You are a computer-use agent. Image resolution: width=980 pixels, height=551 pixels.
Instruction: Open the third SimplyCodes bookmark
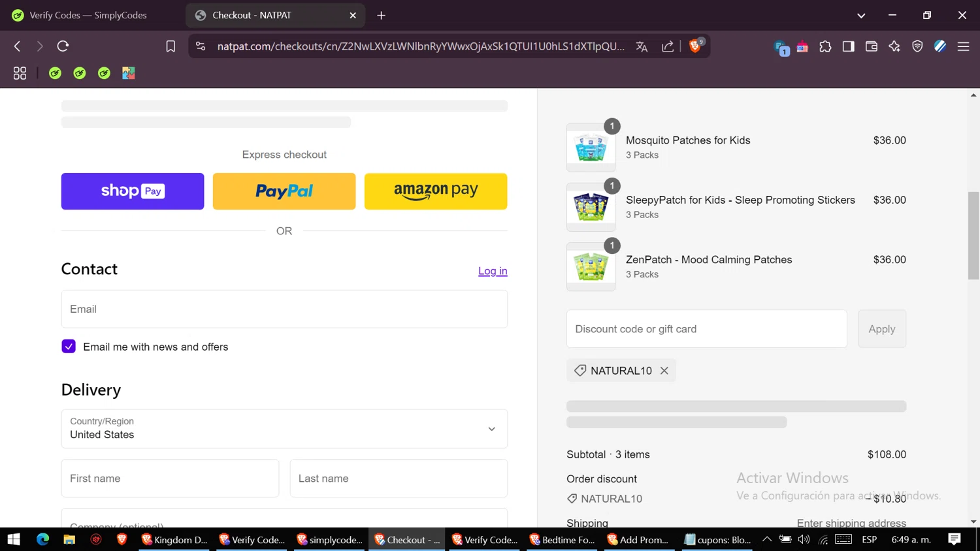(104, 73)
